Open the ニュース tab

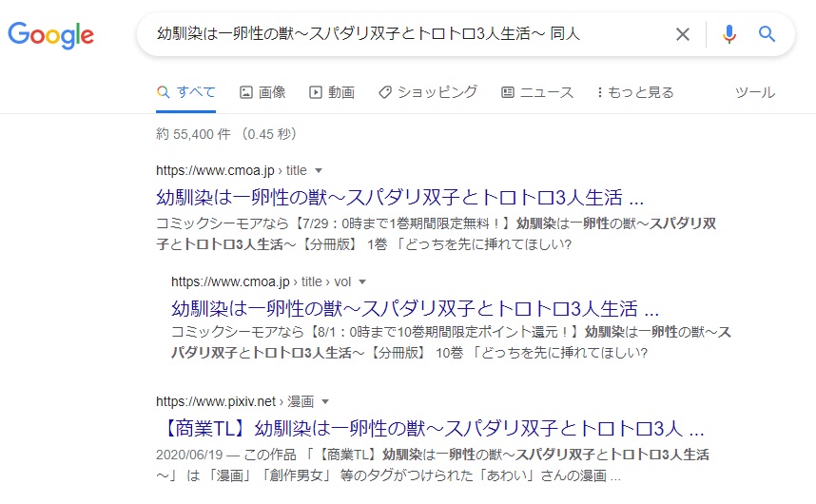pyautogui.click(x=537, y=92)
